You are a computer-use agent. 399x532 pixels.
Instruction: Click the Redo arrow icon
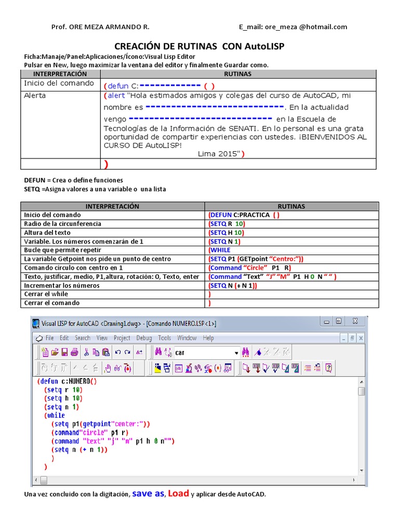coord(128,352)
